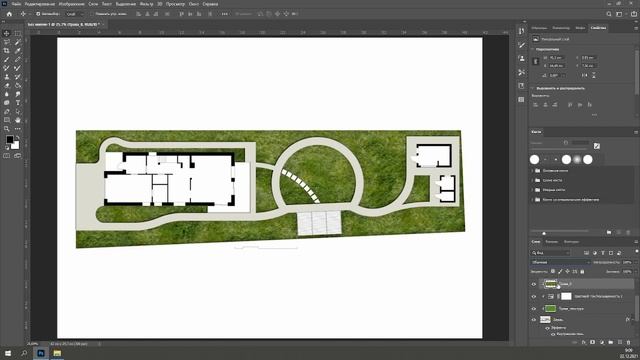Select the Rectangular Marquee tool
Screen dimensions: 640x360
pos(18,33)
